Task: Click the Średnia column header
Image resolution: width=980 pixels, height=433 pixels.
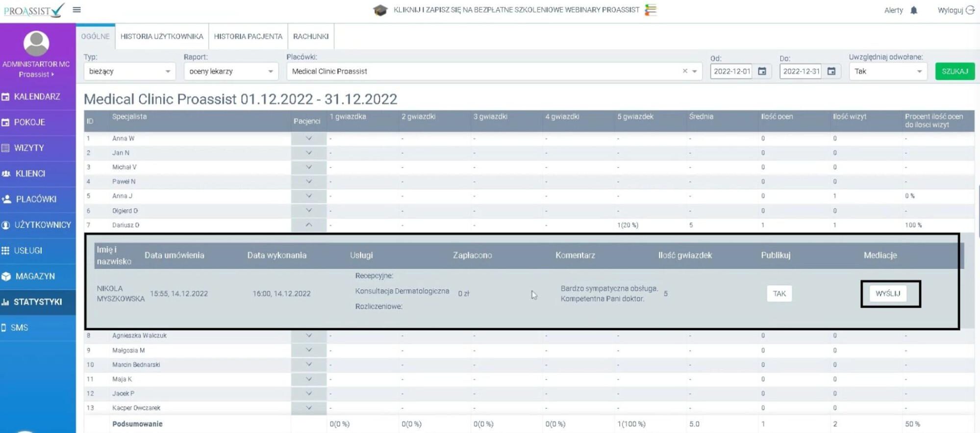Action: click(701, 117)
